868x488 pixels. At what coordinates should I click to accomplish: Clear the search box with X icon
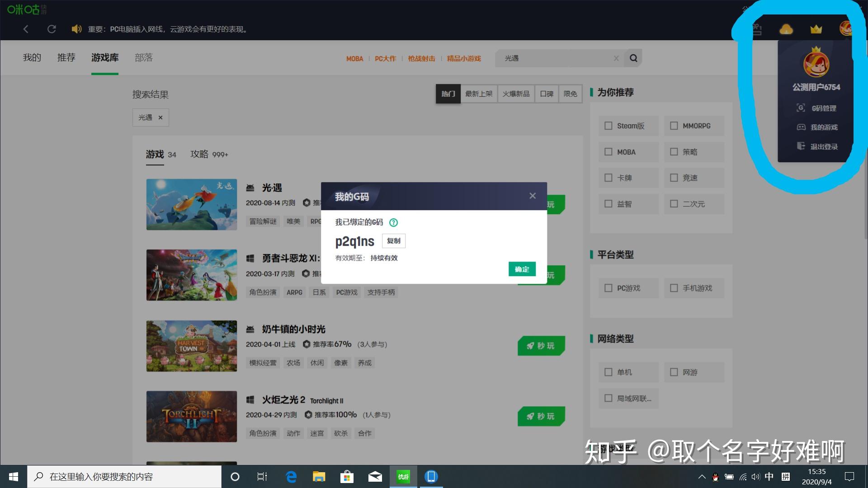click(616, 58)
